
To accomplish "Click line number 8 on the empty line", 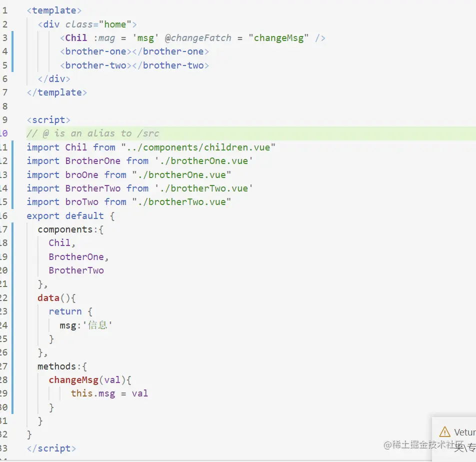I will pyautogui.click(x=5, y=106).
